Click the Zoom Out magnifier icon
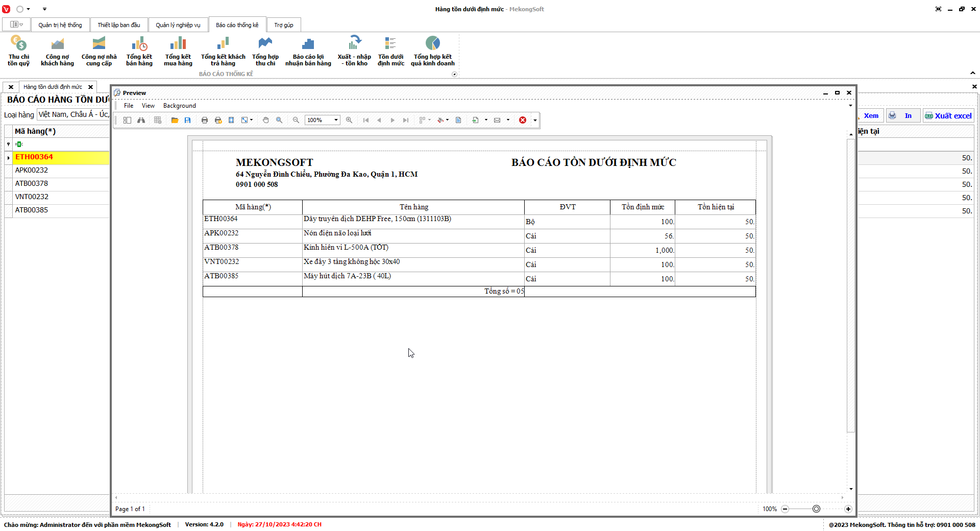The image size is (980, 531). [296, 120]
